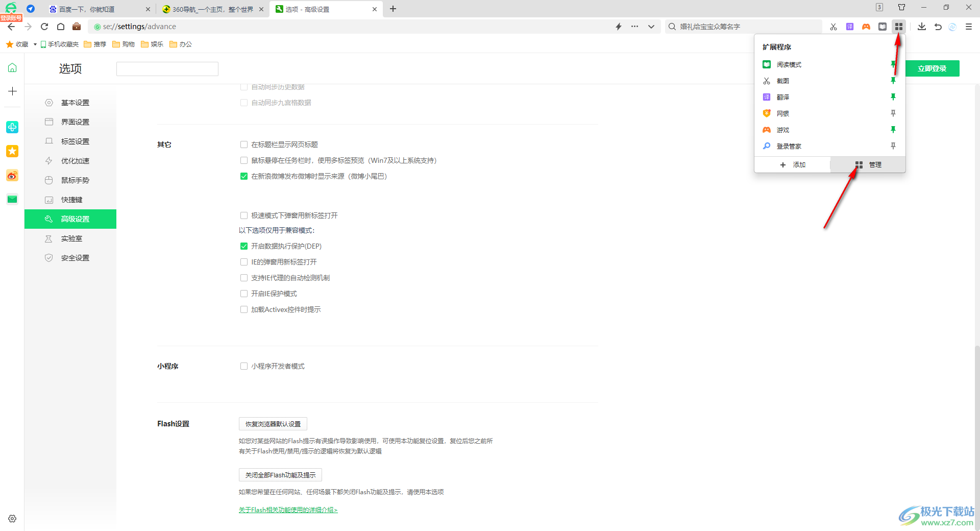The height and width of the screenshot is (531, 980).
Task: Click the settings search input field
Action: pyautogui.click(x=167, y=69)
